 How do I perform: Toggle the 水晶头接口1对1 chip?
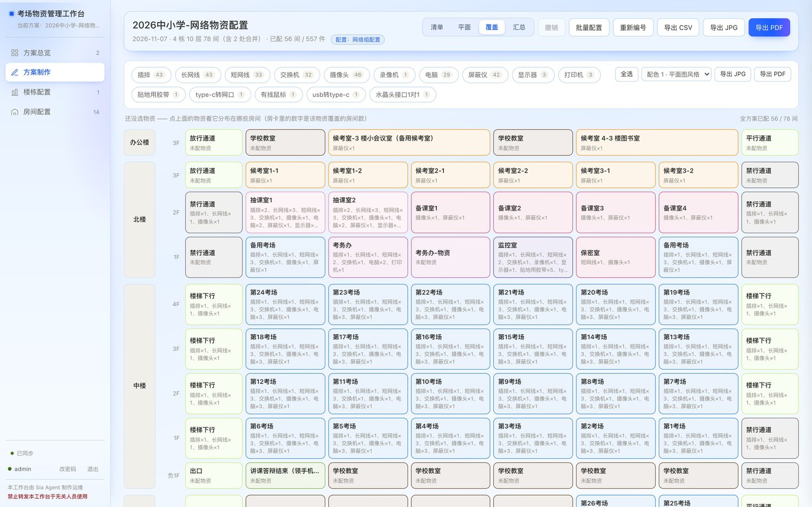point(403,95)
